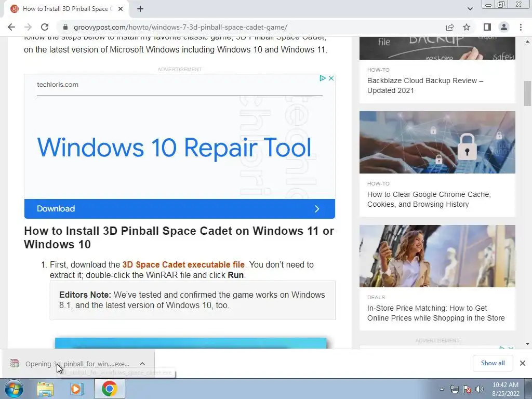The width and height of the screenshot is (532, 399).
Task: Open the Chrome side panel icon
Action: (487, 27)
